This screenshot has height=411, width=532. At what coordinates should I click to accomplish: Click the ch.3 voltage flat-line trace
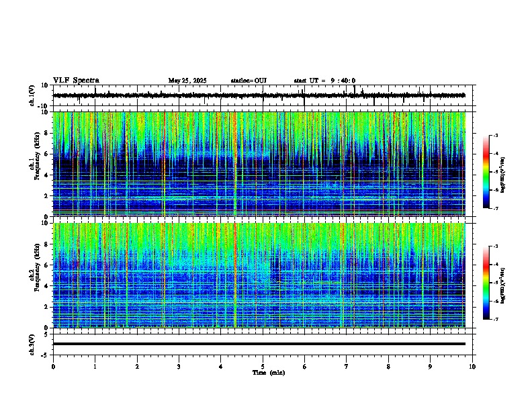259,344
